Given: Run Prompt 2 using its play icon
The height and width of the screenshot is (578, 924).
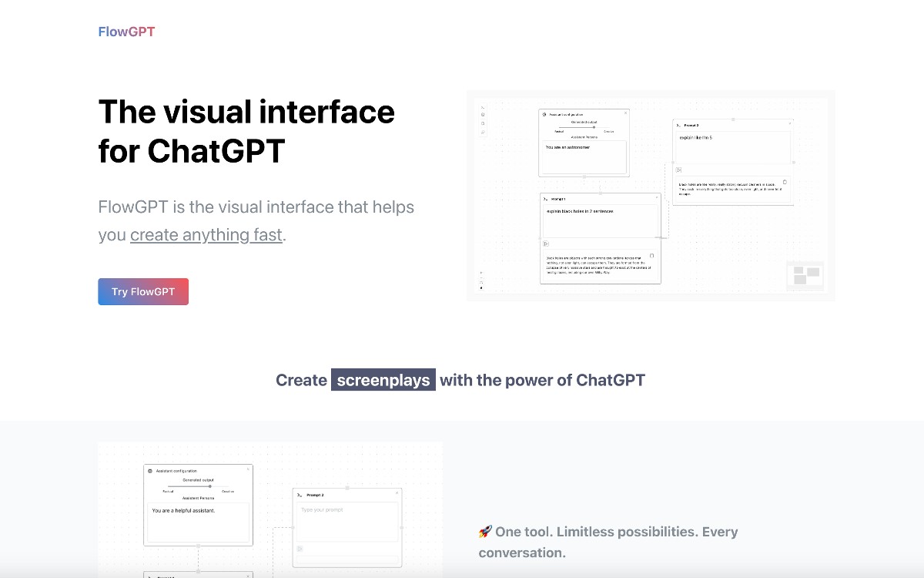Looking at the screenshot, I should (679, 170).
